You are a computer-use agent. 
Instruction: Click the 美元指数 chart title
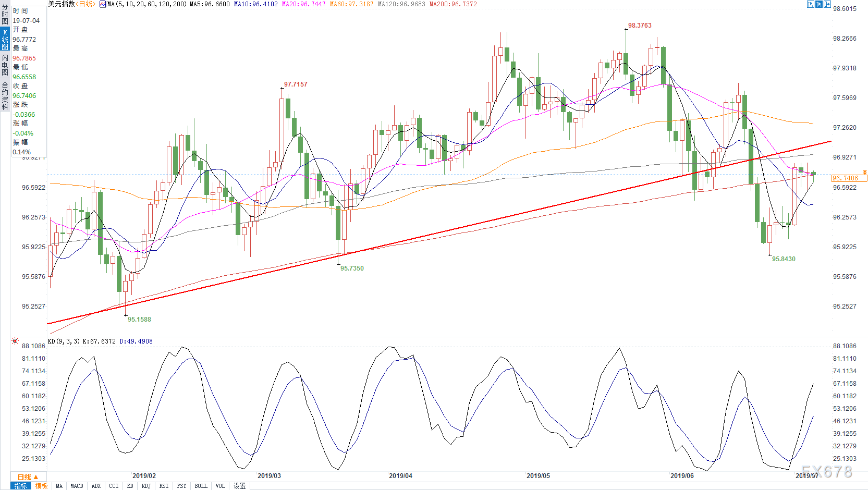tap(62, 4)
